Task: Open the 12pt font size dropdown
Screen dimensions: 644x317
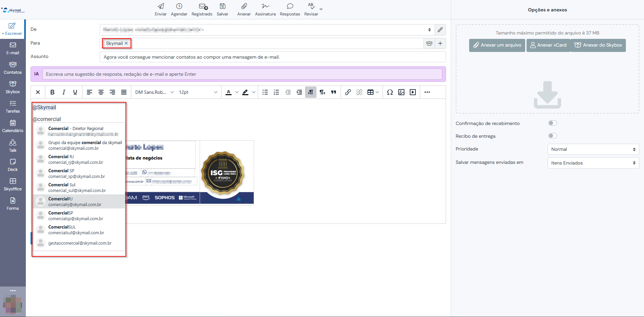Action: pos(198,92)
